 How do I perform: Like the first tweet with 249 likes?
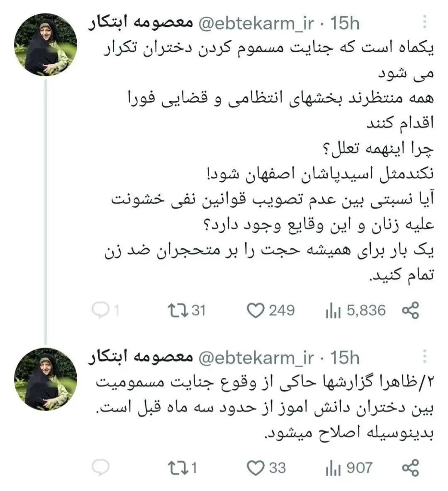271,310
